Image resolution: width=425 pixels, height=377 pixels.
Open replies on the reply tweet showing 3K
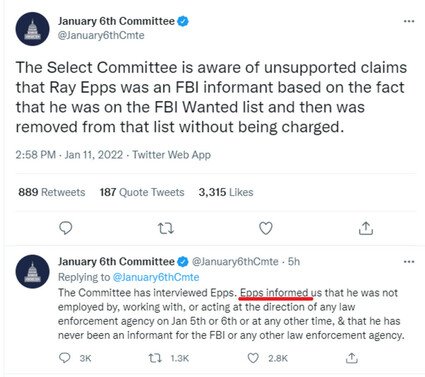[75, 358]
